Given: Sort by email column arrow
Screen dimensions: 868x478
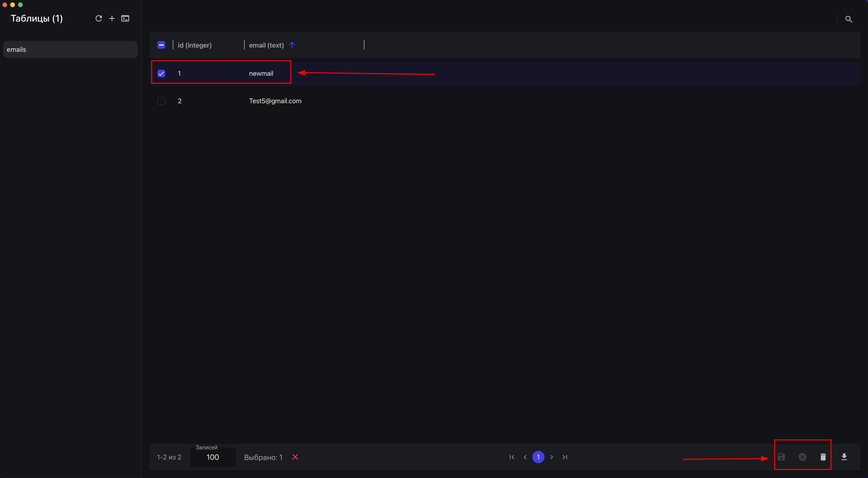Looking at the screenshot, I should pyautogui.click(x=292, y=45).
